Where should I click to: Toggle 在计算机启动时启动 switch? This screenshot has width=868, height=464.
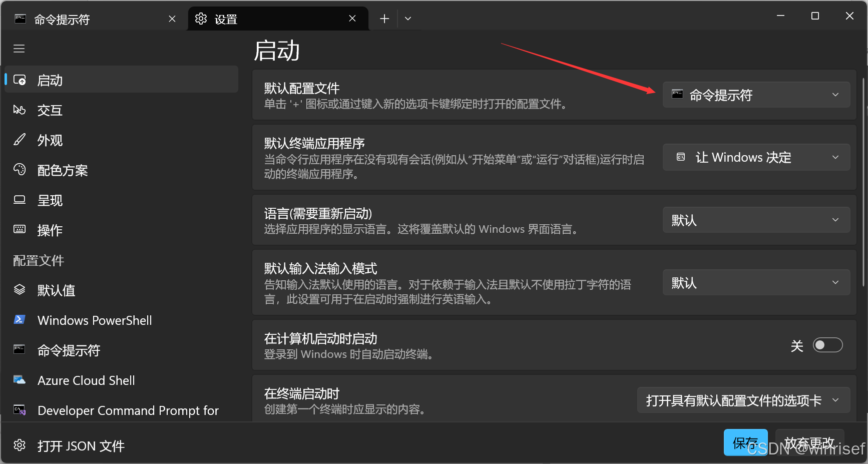pos(827,345)
